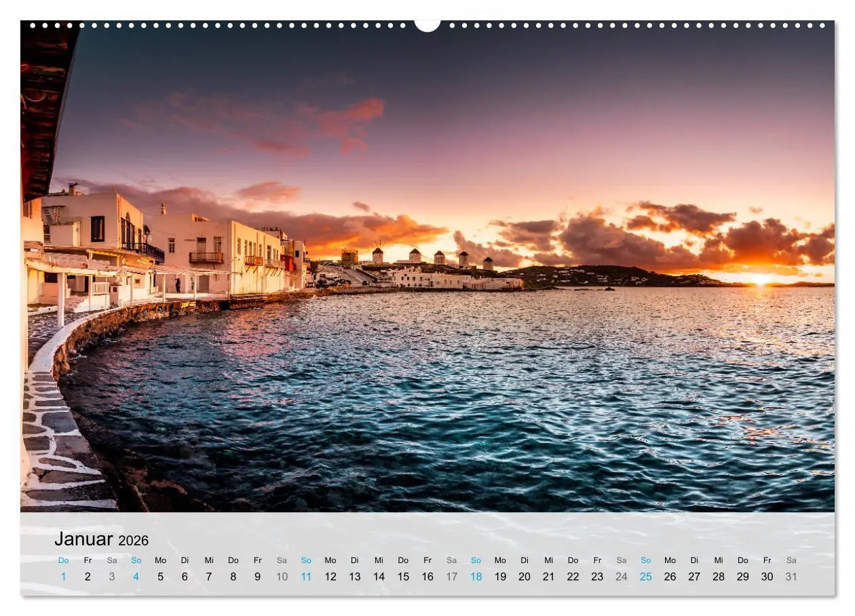The image size is (855, 616).
Task: Select the highlighted date 1
Action: coord(63,577)
